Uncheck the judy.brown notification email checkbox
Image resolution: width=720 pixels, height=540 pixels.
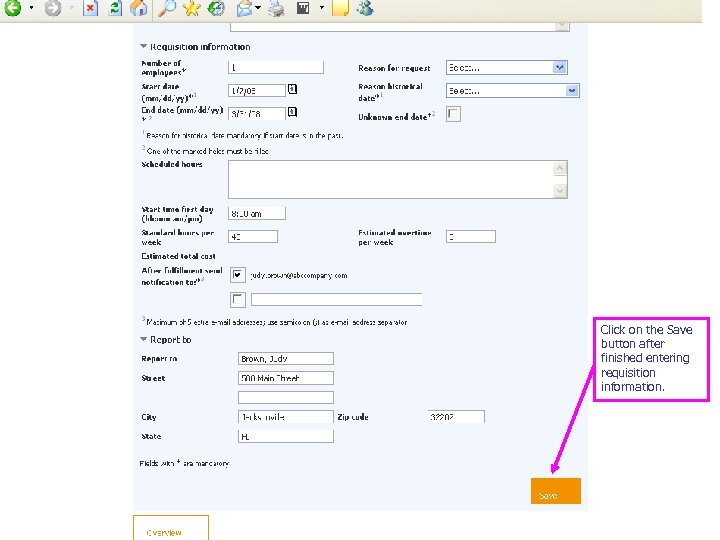237,275
